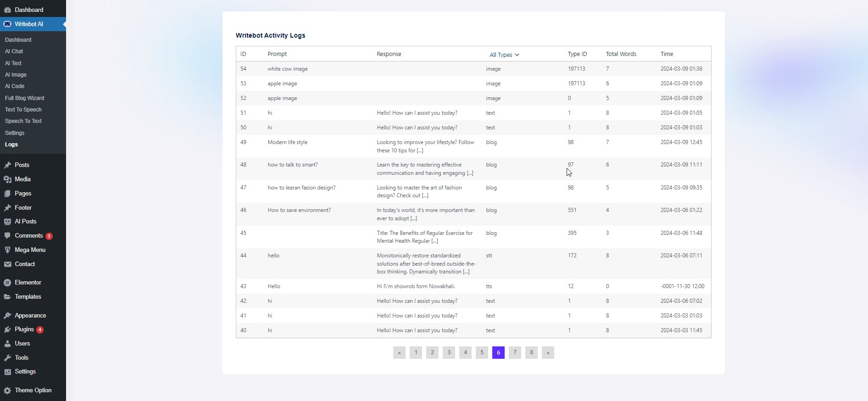The image size is (868, 401).
Task: Click 'how to learan fasion design?' prompt
Action: point(301,188)
